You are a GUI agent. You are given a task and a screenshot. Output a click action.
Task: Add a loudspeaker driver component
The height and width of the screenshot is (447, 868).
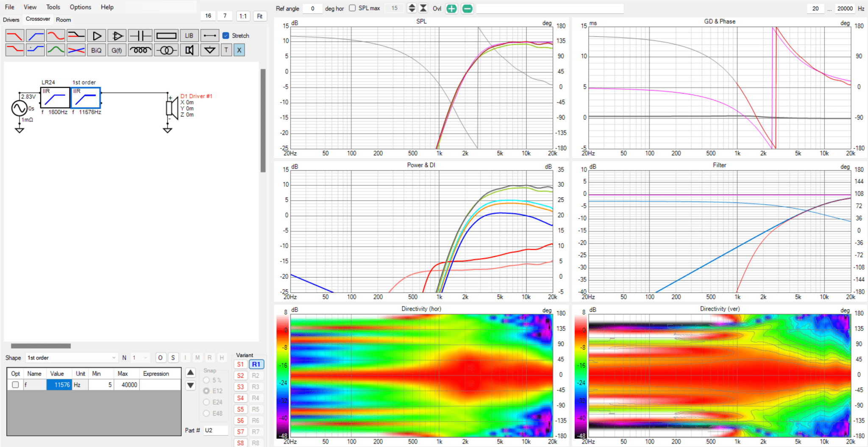pos(189,50)
